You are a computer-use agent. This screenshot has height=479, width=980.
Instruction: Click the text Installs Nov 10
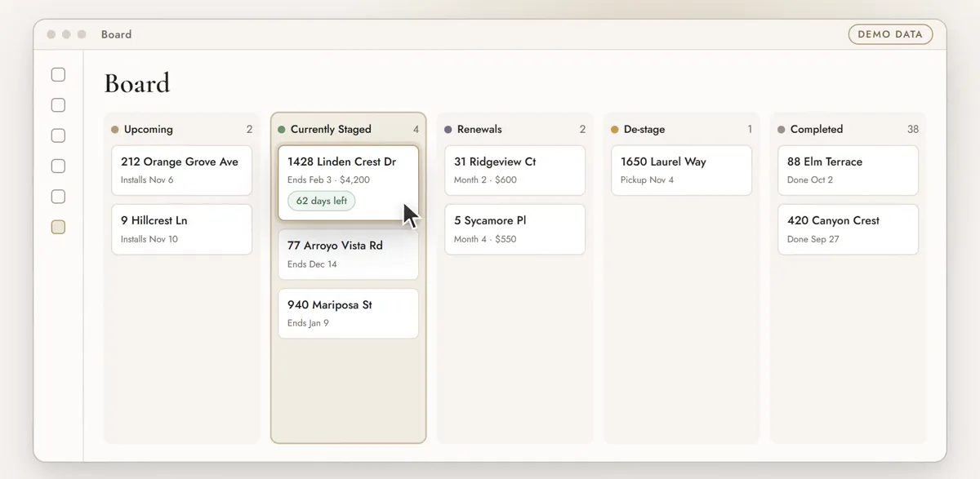click(x=149, y=239)
